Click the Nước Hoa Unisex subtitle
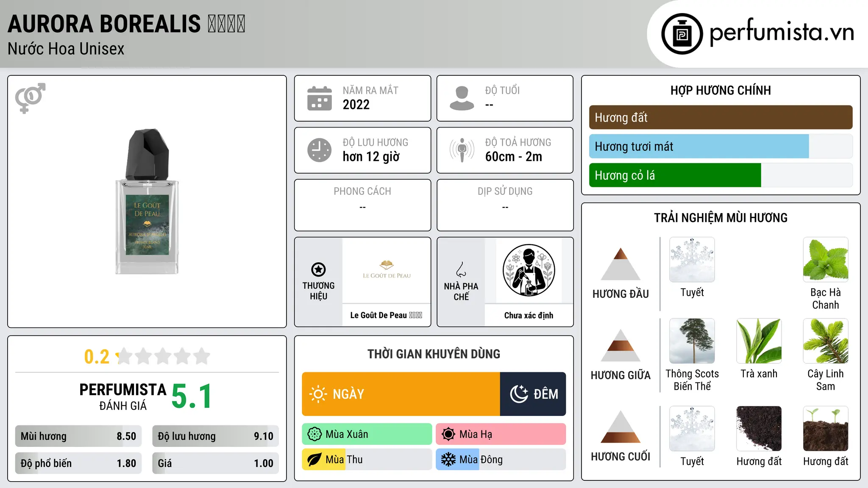Viewport: 868px width, 488px height. (x=66, y=49)
